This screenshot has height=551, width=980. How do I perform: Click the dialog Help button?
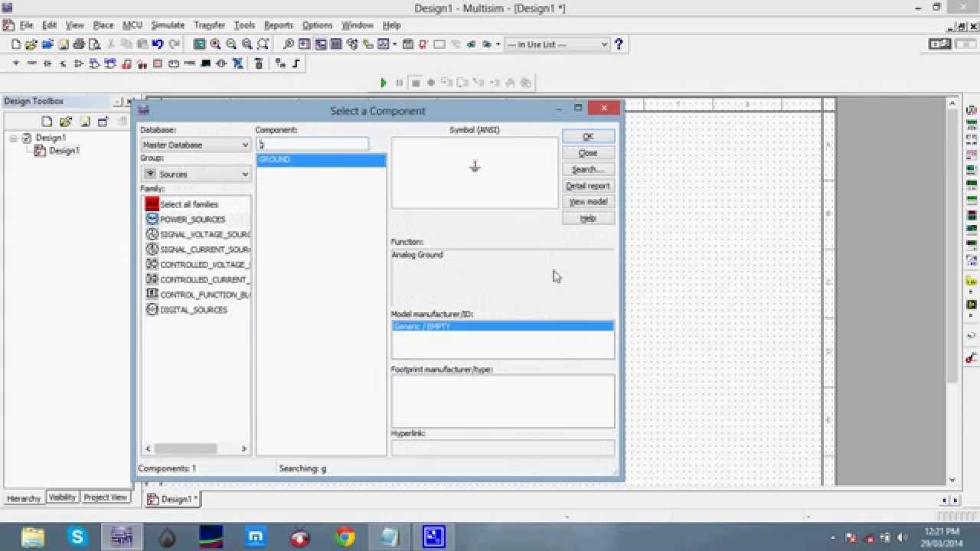click(588, 218)
